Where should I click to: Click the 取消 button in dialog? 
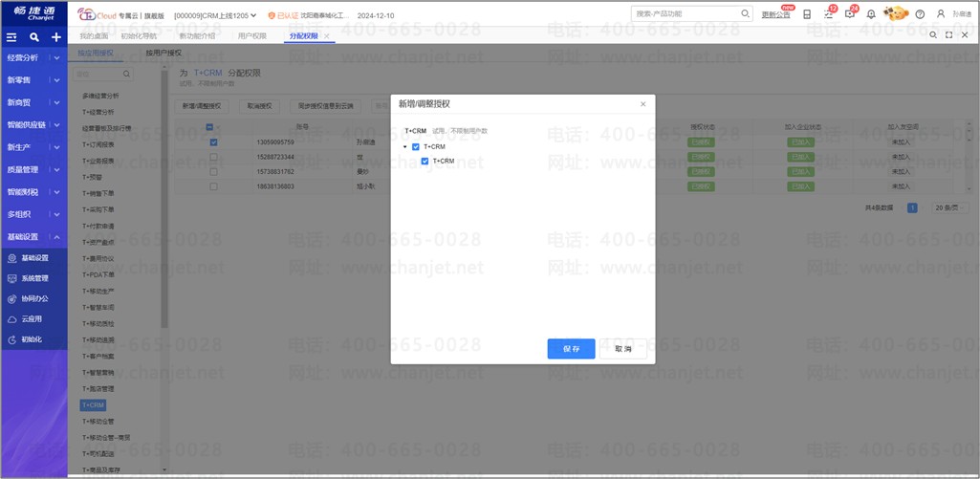[623, 349]
